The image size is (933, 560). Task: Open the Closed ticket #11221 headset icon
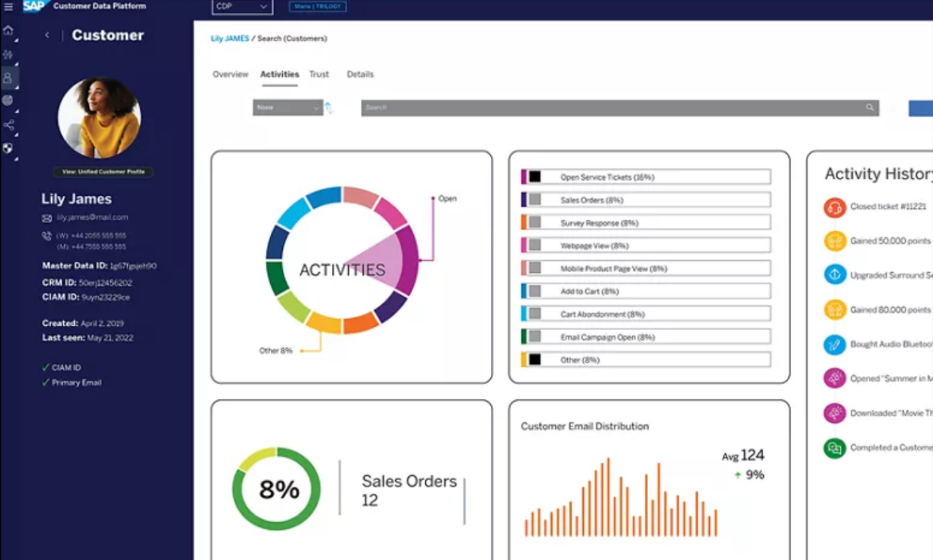click(x=834, y=207)
